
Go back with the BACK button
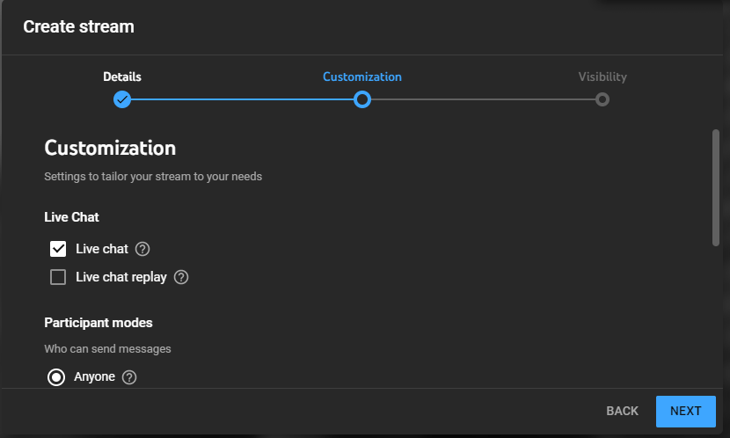[x=622, y=411]
